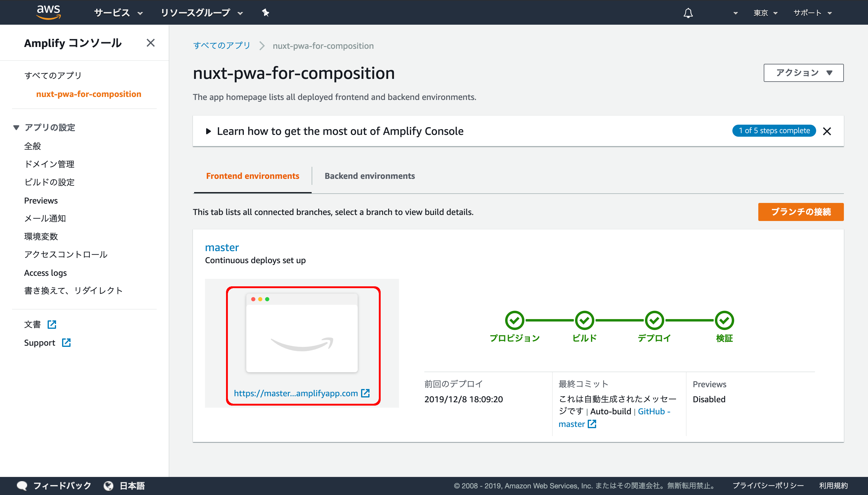Click the ビルド step check icon
Screen dimensions: 868x495
pos(585,320)
